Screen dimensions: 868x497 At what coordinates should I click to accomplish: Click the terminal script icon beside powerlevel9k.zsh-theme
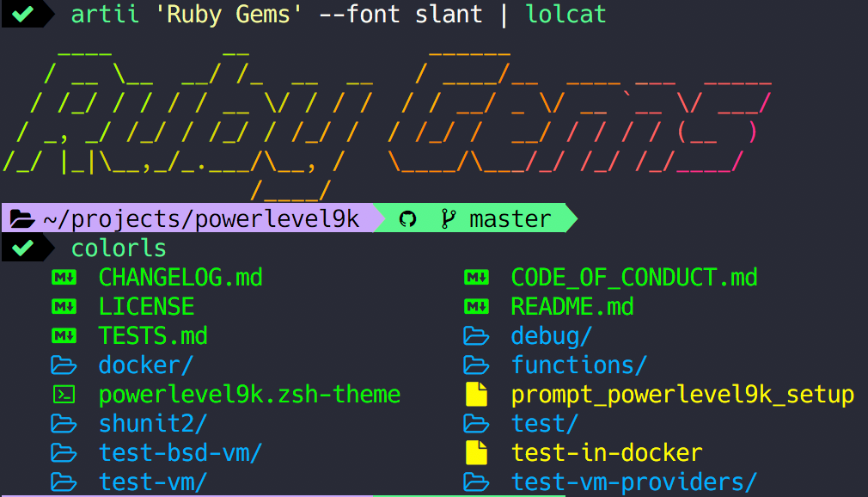pyautogui.click(x=64, y=395)
